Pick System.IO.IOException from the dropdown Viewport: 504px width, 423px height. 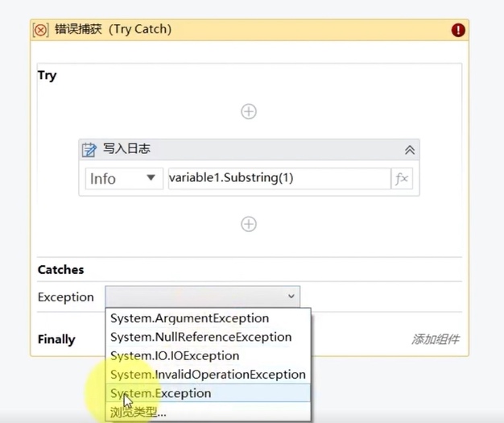click(x=175, y=355)
